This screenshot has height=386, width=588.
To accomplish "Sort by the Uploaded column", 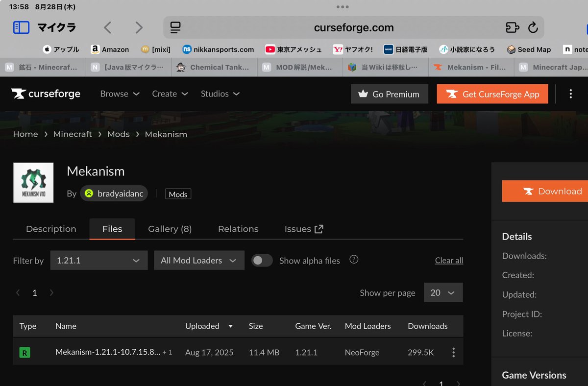I will point(209,326).
